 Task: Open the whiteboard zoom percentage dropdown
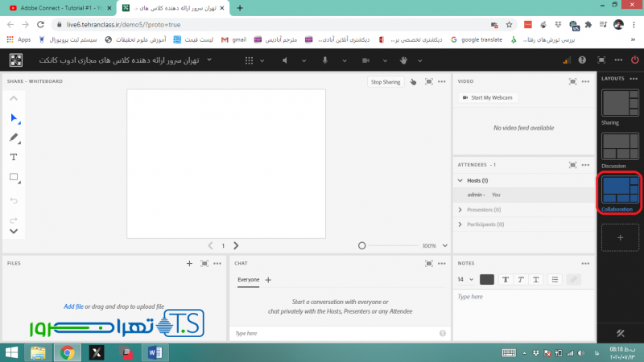pos(445,245)
